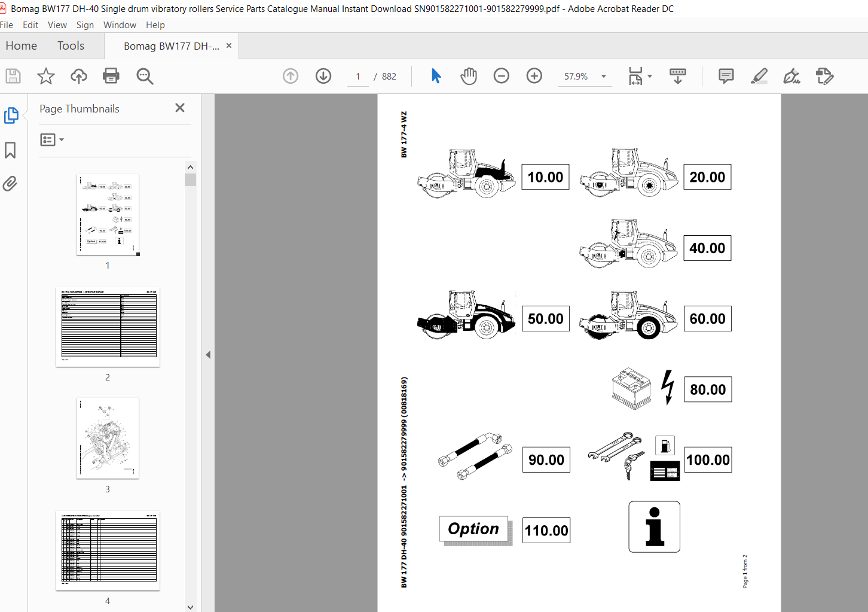Open the Edit menu

pyautogui.click(x=30, y=25)
